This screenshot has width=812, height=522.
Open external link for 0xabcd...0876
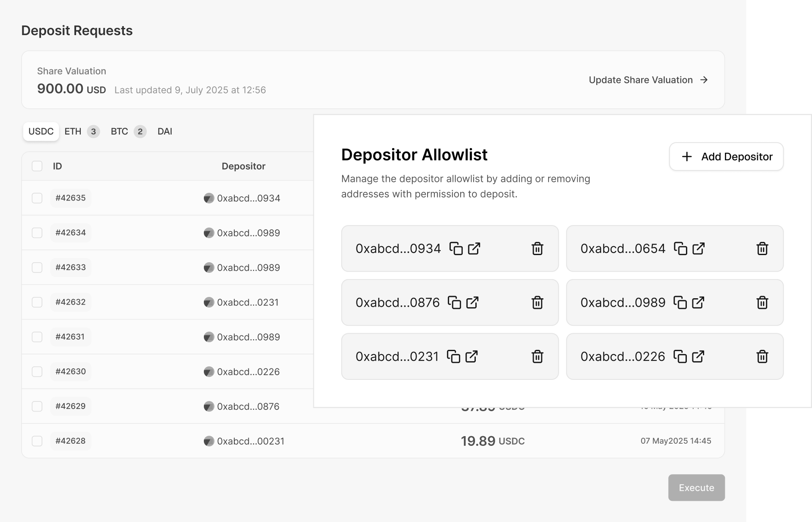coord(472,302)
